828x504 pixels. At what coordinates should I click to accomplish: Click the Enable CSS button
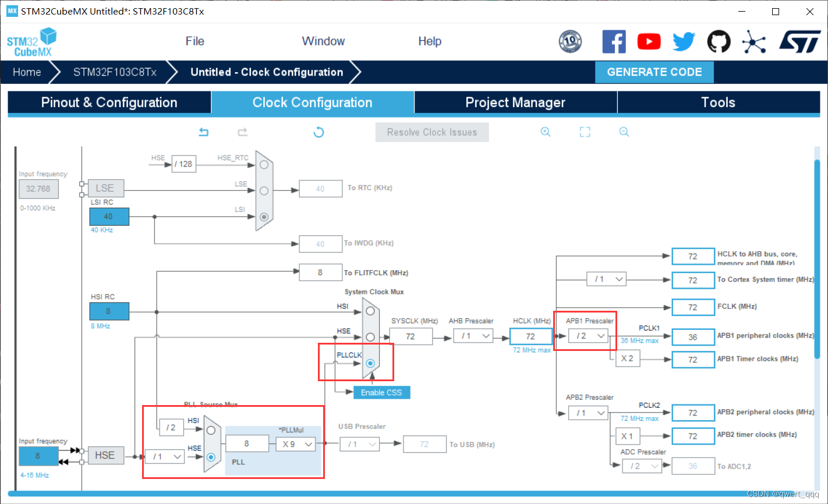381,392
